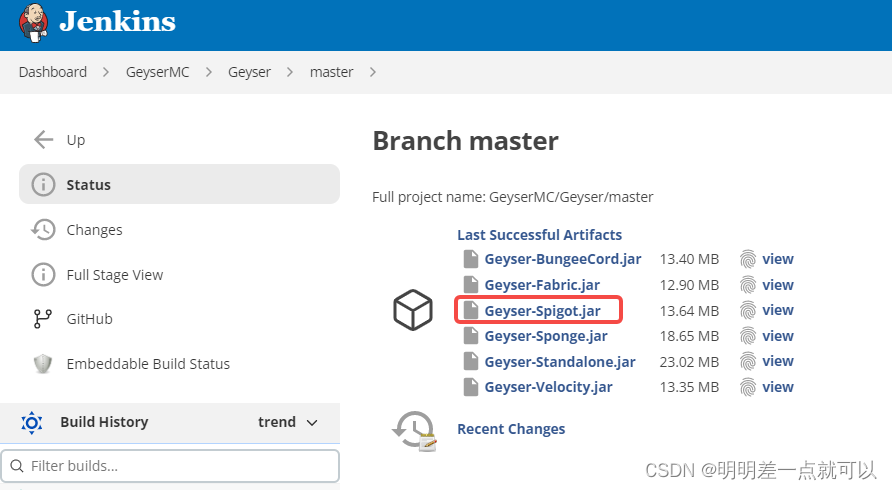
Task: Click the Build History sun icon
Action: pyautogui.click(x=32, y=423)
